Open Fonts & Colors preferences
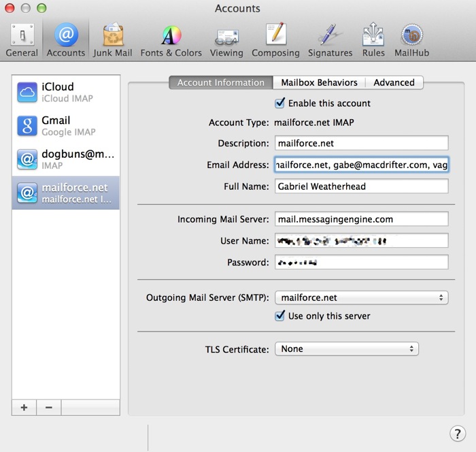The height and width of the screenshot is (452, 476). [171, 40]
